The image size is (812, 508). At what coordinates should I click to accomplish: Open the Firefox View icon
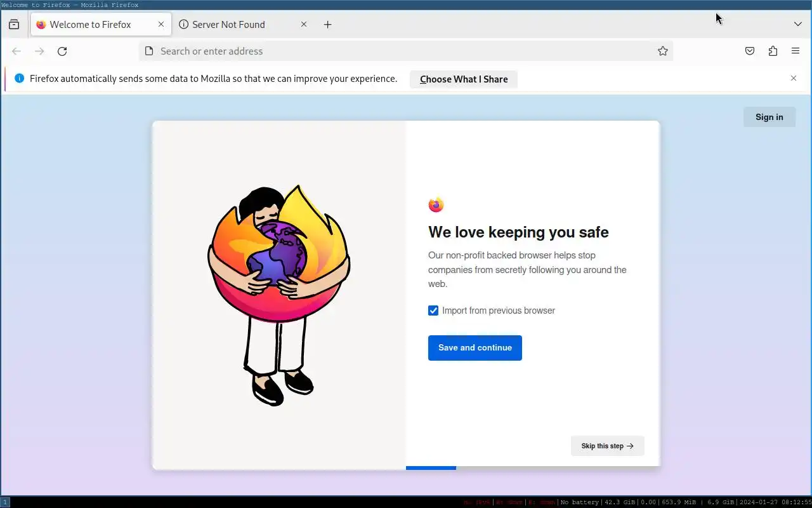point(14,25)
